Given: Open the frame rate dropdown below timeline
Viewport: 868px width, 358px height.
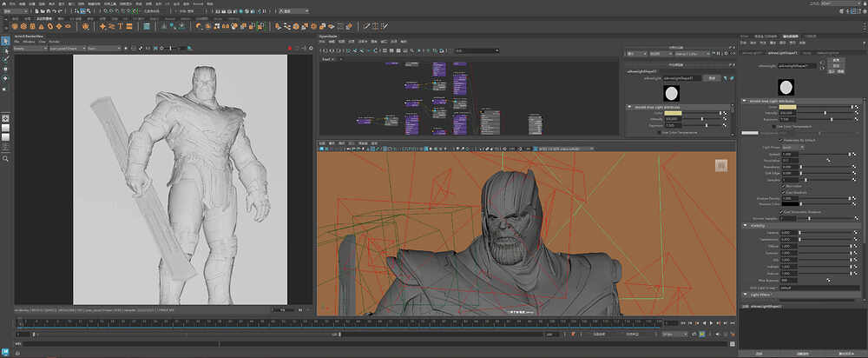Looking at the screenshot, I should (x=674, y=335).
